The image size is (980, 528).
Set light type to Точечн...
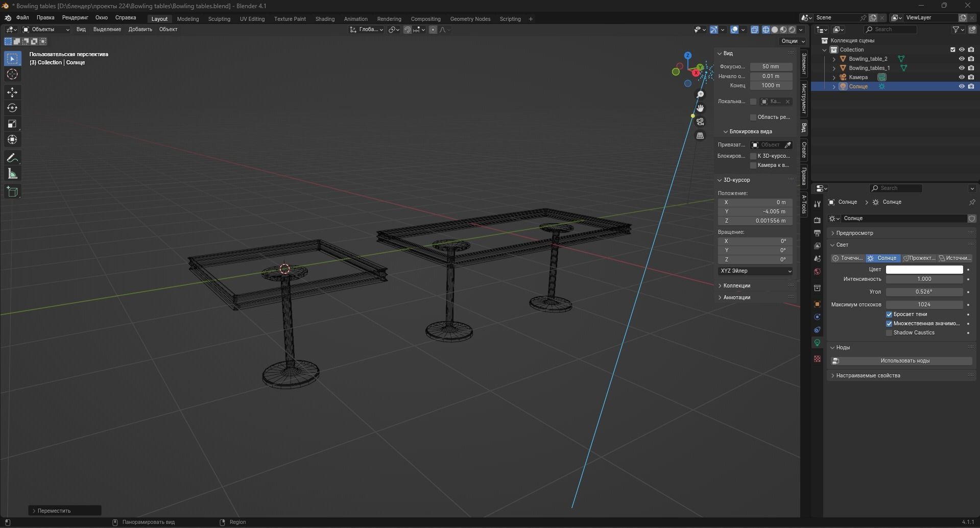point(848,258)
